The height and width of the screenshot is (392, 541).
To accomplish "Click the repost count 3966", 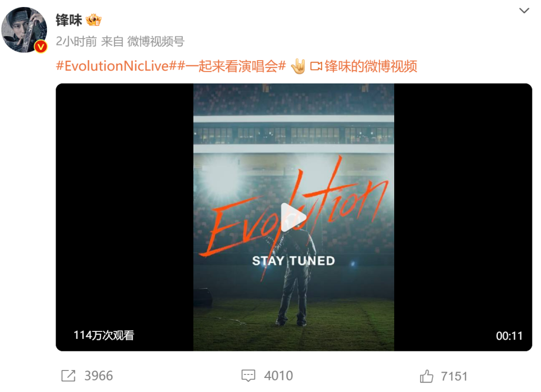I will pyautogui.click(x=99, y=376).
